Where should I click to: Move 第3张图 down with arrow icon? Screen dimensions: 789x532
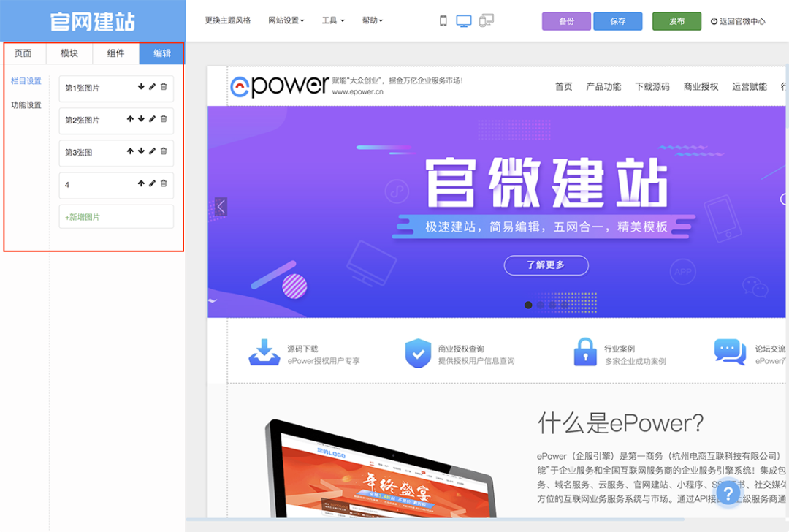pyautogui.click(x=141, y=151)
